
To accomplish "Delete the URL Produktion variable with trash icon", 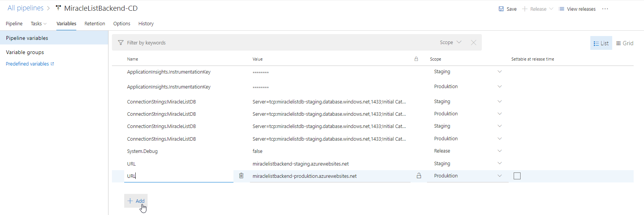I will click(x=241, y=176).
